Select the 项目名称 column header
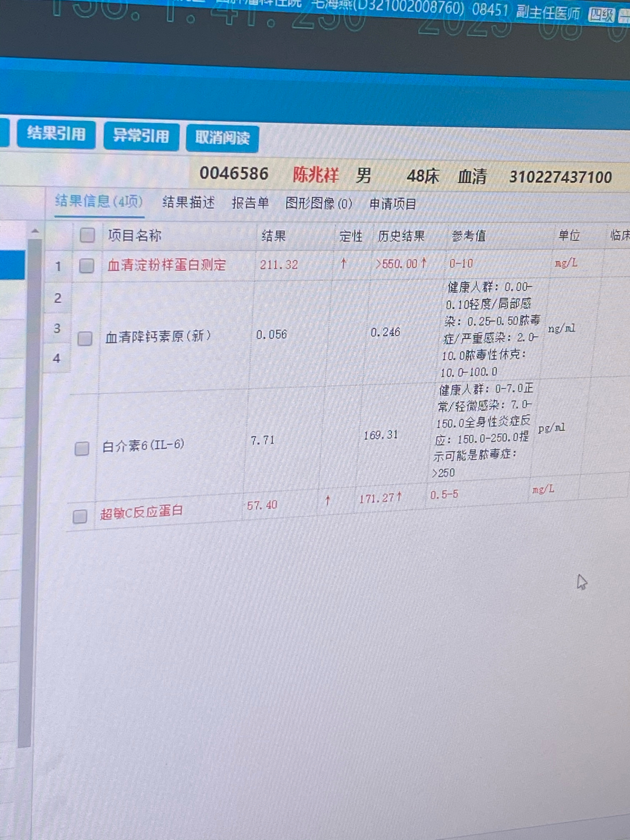Viewport: 630px width, 840px height. tap(135, 236)
